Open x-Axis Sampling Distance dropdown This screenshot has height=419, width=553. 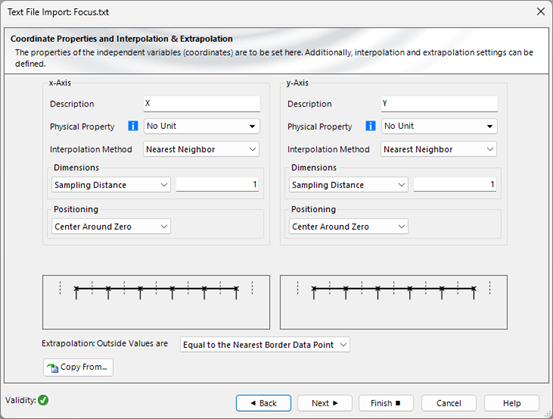coord(111,185)
